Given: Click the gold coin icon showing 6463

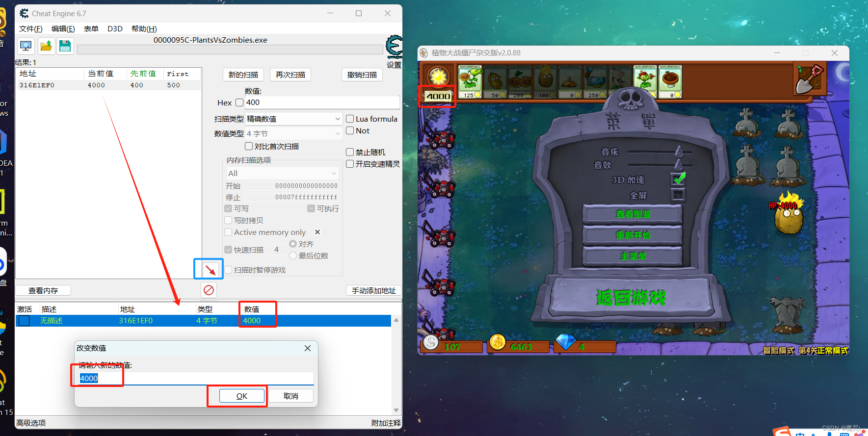Looking at the screenshot, I should 498,342.
